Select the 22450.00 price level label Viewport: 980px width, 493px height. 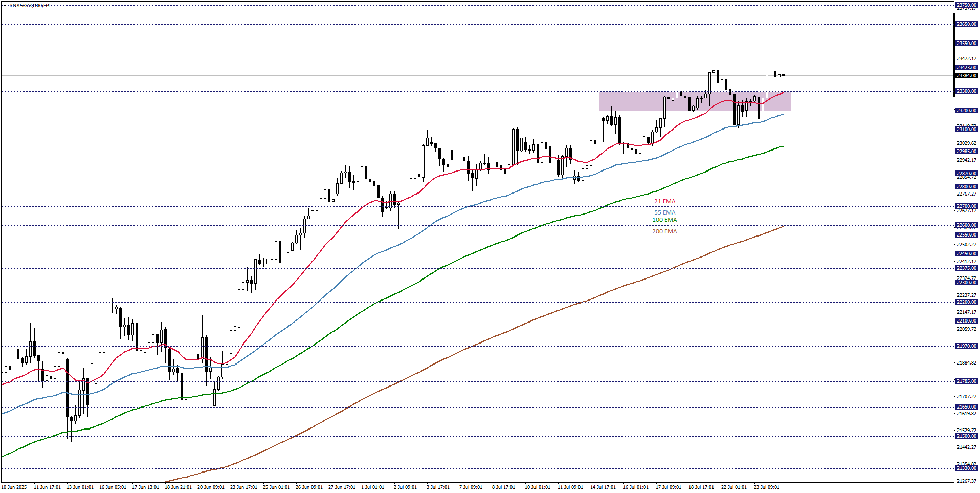pos(966,254)
